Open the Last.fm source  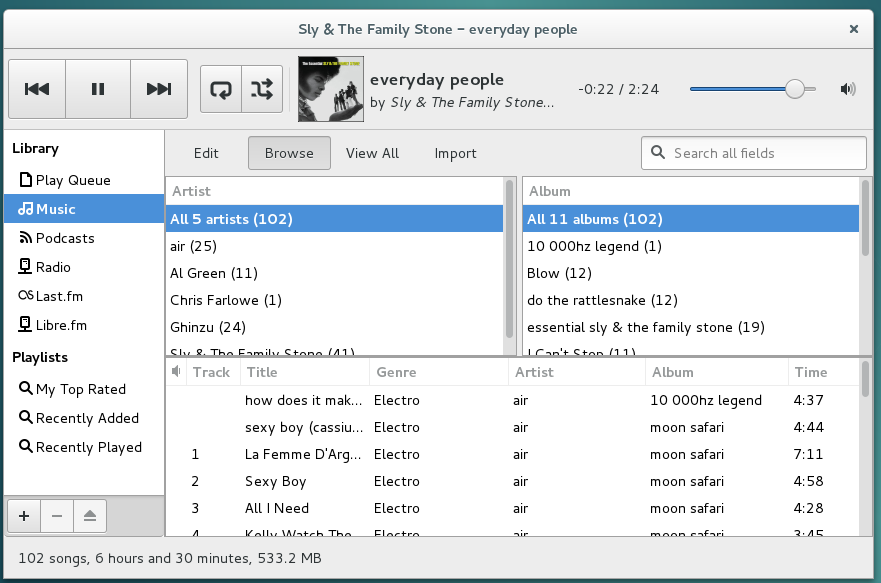pyautogui.click(x=84, y=296)
